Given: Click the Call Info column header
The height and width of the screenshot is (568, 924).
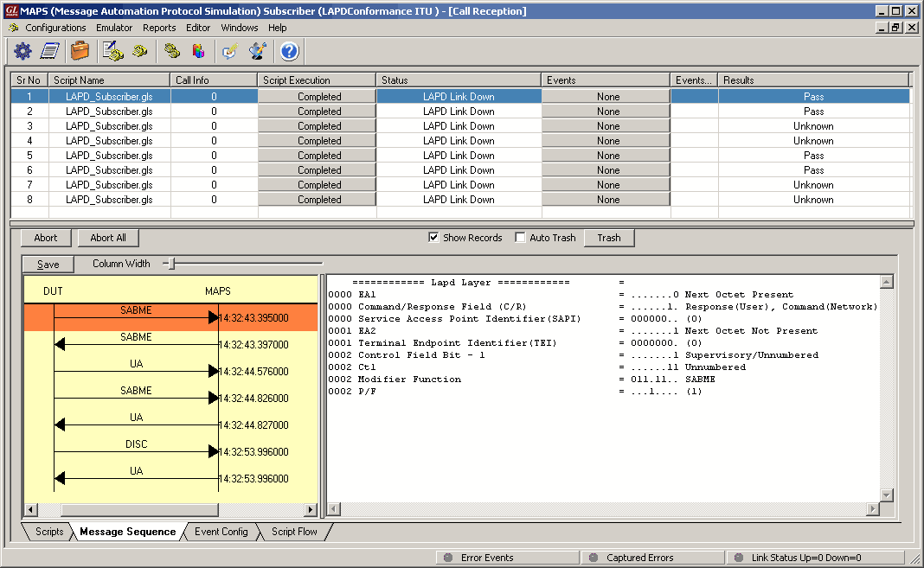Looking at the screenshot, I should [214, 80].
